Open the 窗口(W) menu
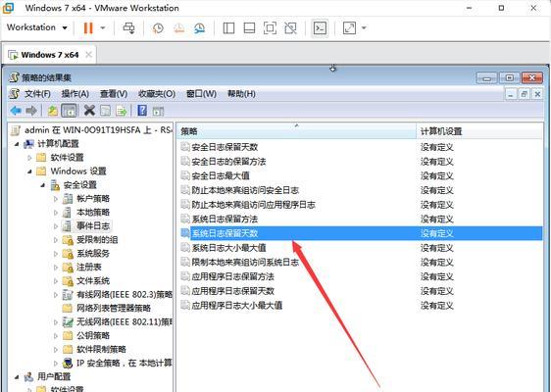The width and height of the screenshot is (551, 392). [x=201, y=94]
